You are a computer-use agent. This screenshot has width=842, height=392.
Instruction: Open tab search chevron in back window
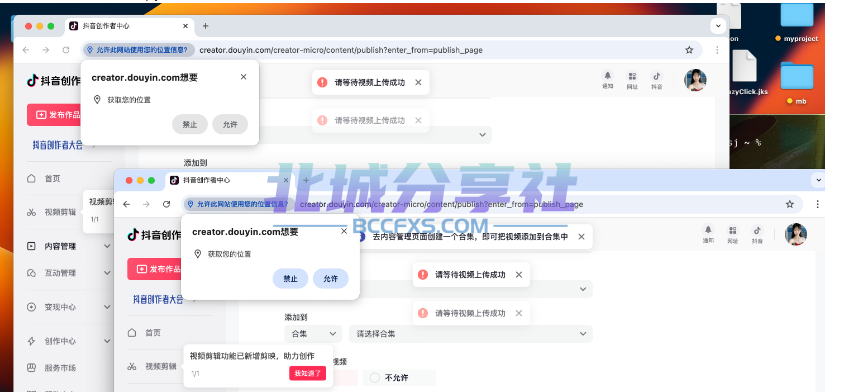pyautogui.click(x=718, y=25)
